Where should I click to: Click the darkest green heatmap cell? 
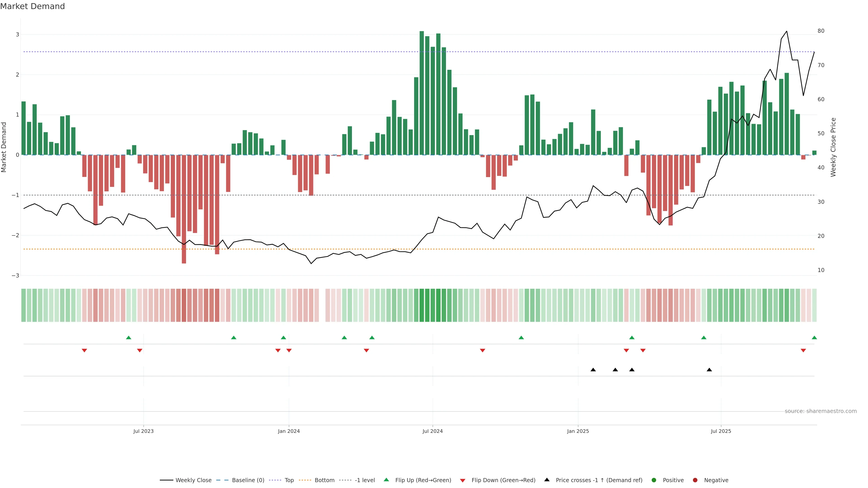[422, 305]
